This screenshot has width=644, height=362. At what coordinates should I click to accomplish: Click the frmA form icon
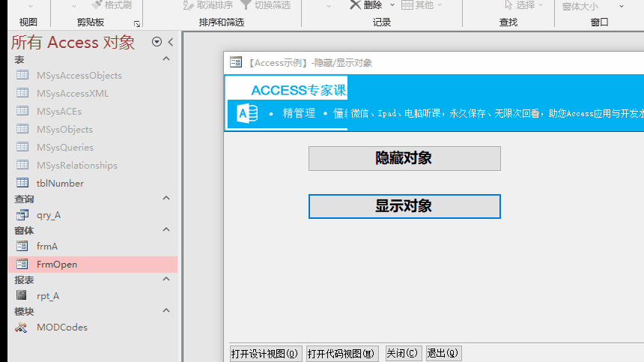pos(22,246)
